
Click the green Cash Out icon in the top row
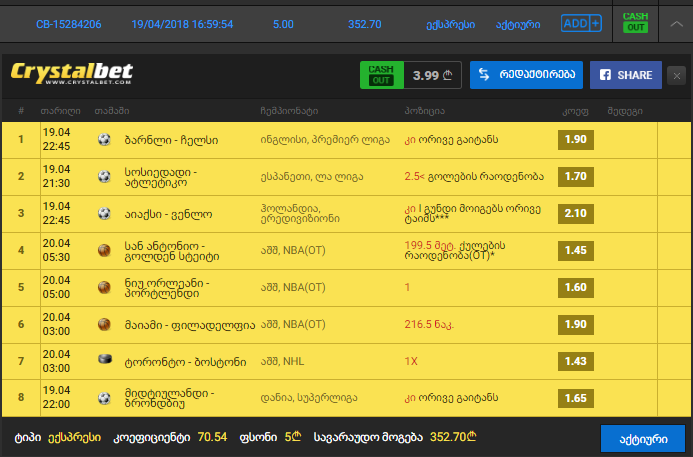pyautogui.click(x=635, y=23)
